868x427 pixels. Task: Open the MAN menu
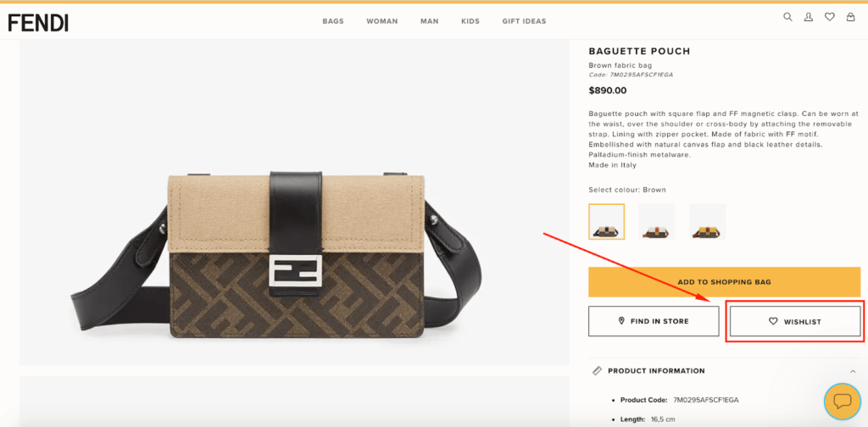430,21
